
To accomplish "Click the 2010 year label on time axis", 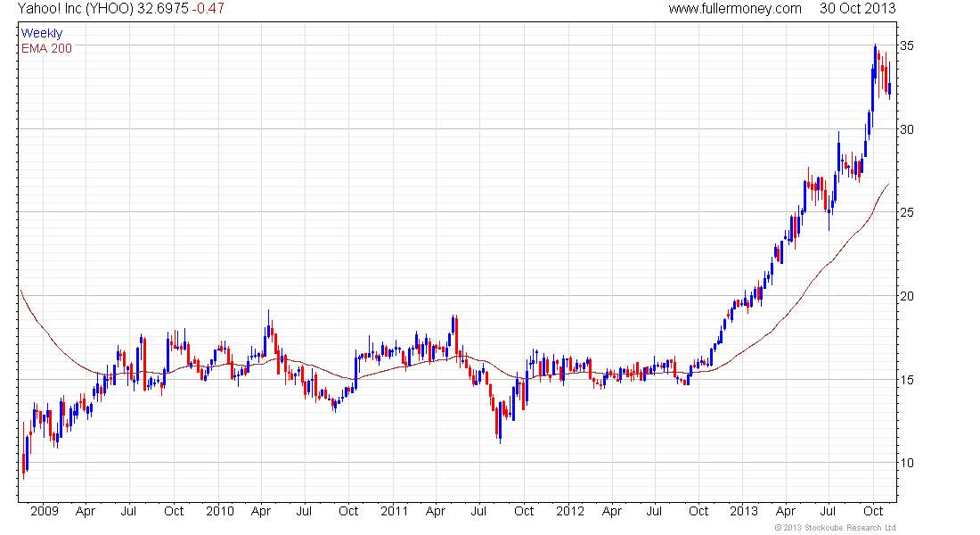I will point(220,511).
